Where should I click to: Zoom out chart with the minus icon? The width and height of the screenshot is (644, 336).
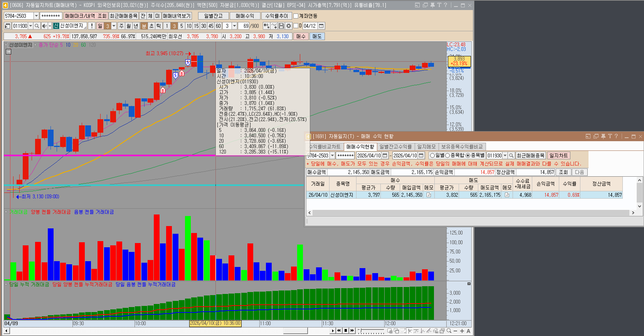point(456,331)
